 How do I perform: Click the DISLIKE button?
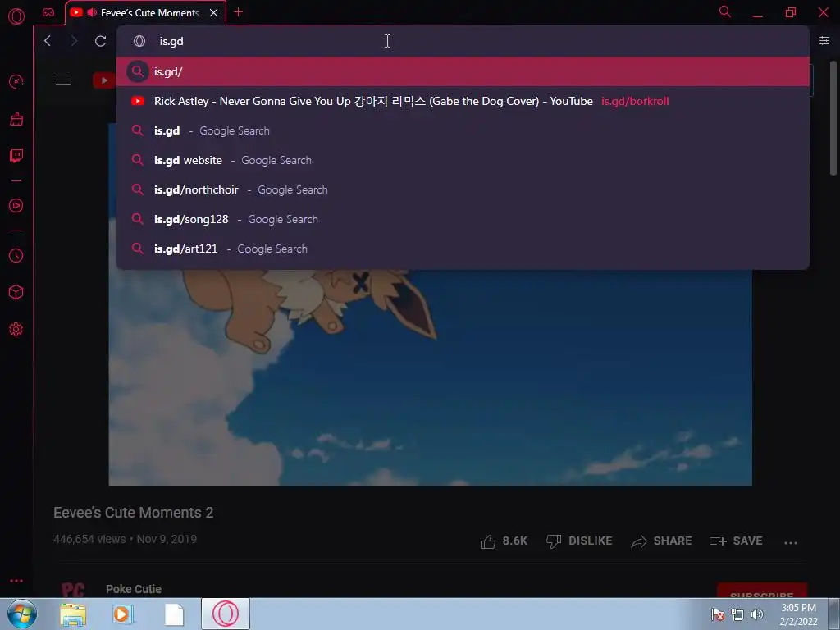(x=579, y=541)
